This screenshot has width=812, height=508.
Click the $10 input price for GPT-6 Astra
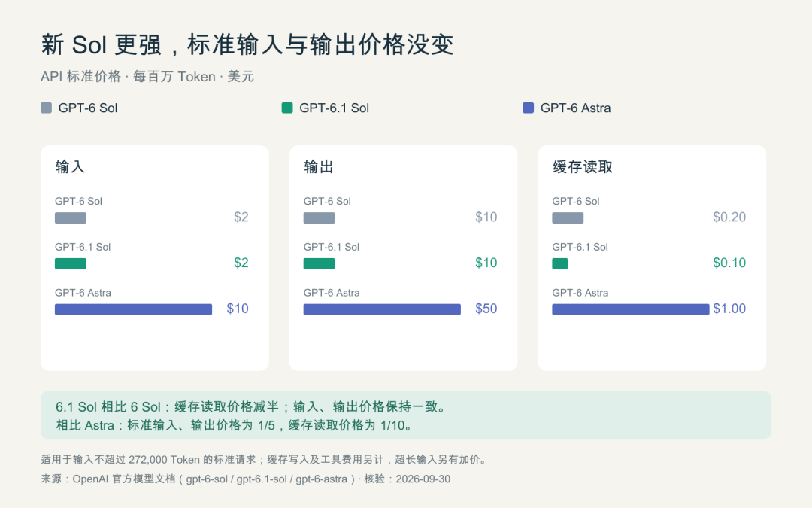(238, 309)
